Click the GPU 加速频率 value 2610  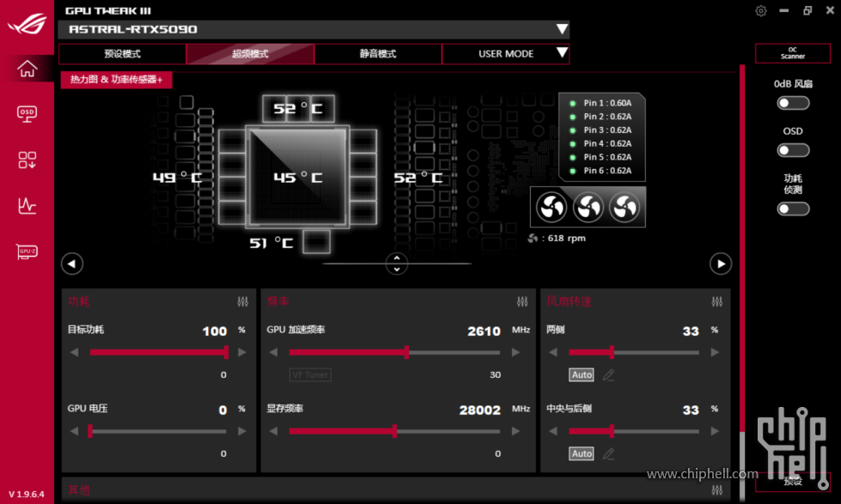[x=484, y=331]
